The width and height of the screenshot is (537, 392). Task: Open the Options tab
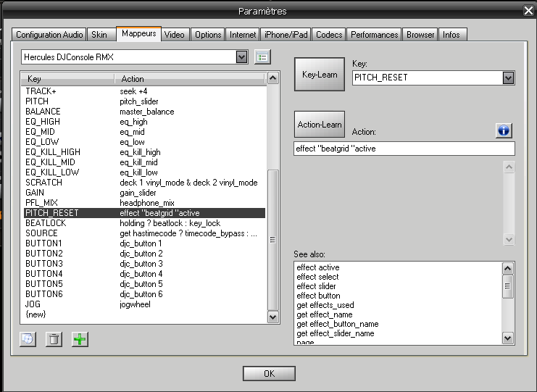pyautogui.click(x=208, y=35)
